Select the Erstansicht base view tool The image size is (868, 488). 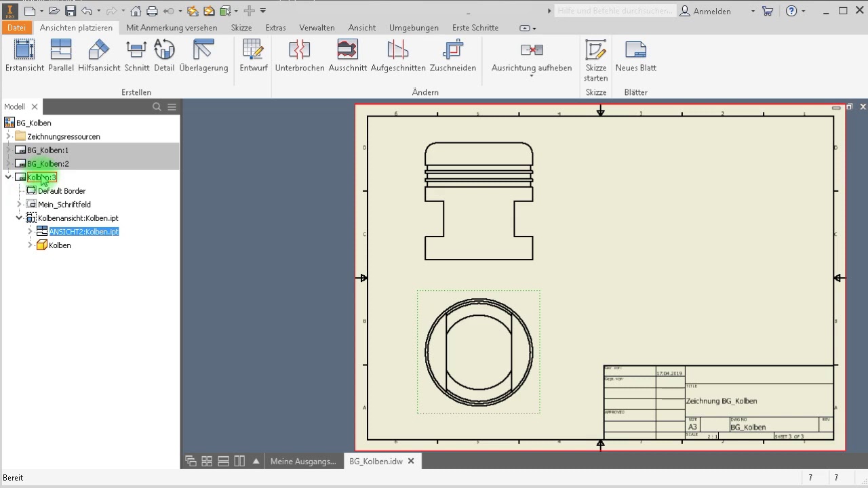point(24,56)
